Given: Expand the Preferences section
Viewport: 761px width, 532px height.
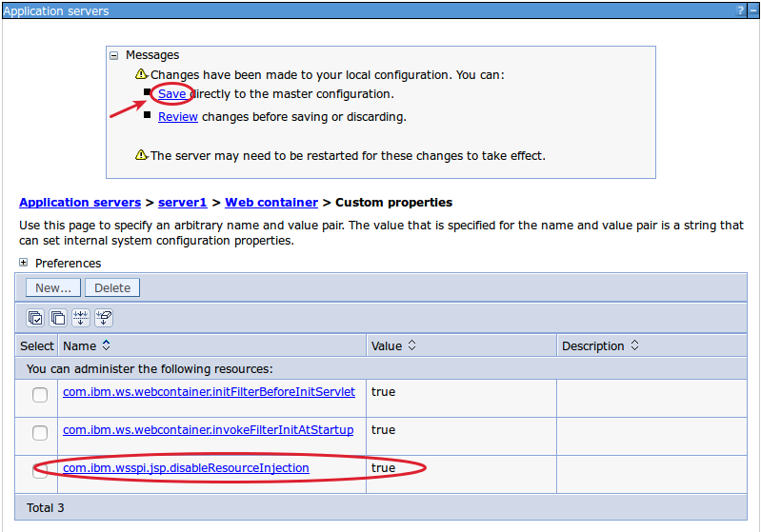Looking at the screenshot, I should click(24, 263).
